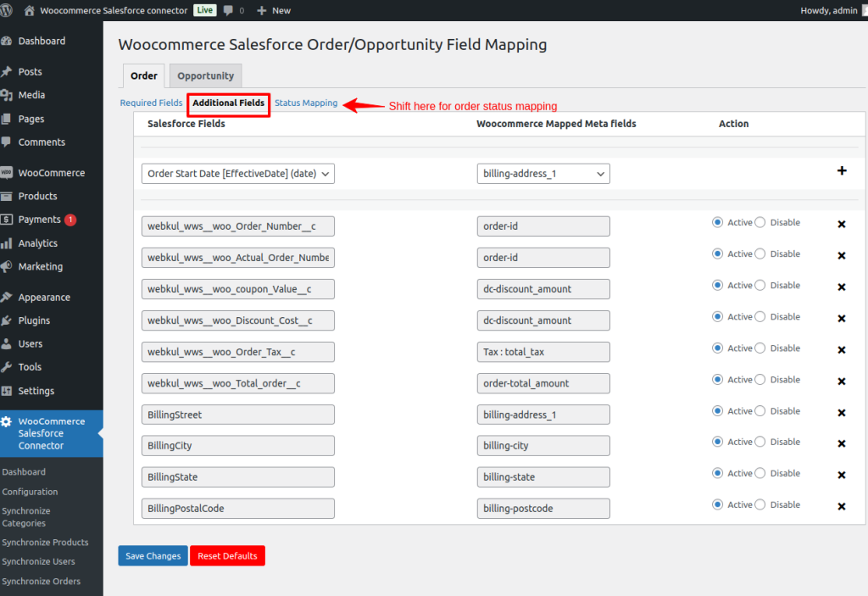Go to the Status Mapping sub-tab

[305, 103]
